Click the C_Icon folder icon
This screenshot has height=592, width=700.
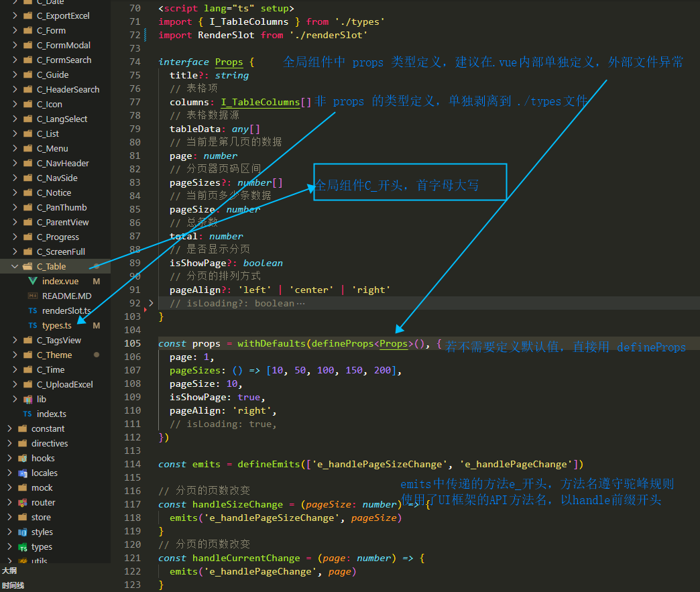[x=27, y=104]
